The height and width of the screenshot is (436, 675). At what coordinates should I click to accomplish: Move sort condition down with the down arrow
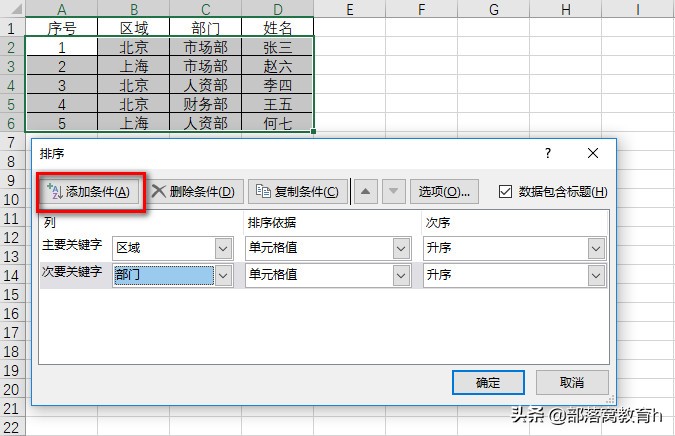point(393,192)
